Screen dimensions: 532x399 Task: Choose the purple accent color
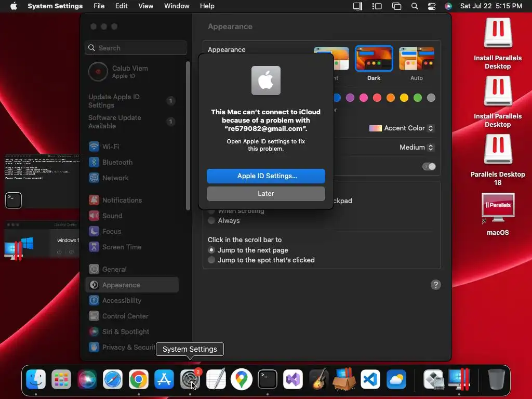[x=350, y=98]
